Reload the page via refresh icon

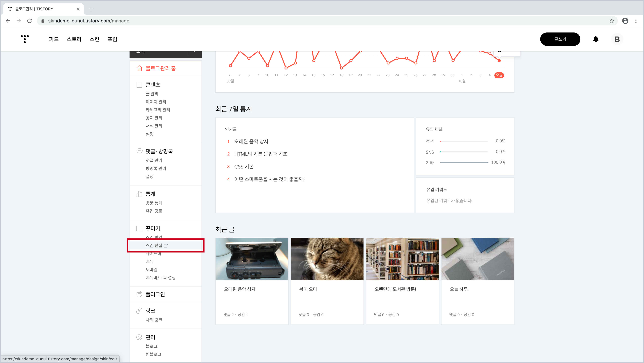(29, 21)
